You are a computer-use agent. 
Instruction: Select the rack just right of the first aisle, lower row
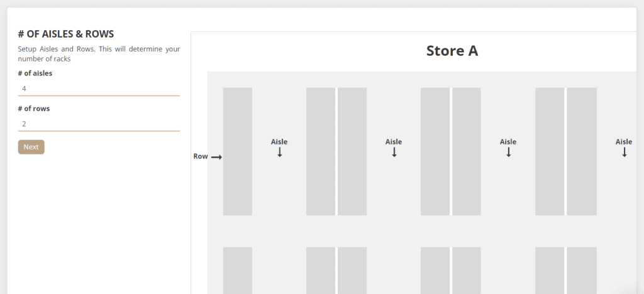(321, 271)
